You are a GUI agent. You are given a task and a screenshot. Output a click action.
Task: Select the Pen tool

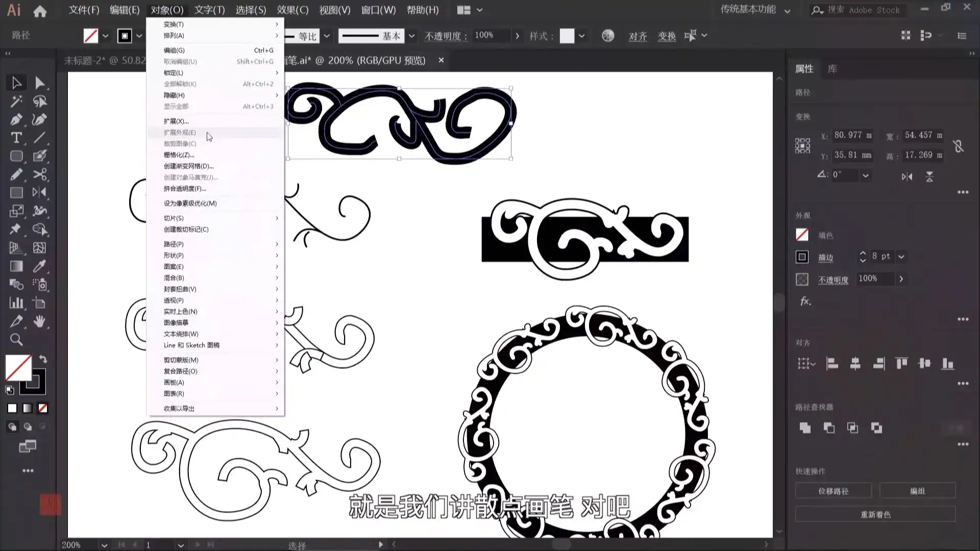pyautogui.click(x=16, y=119)
